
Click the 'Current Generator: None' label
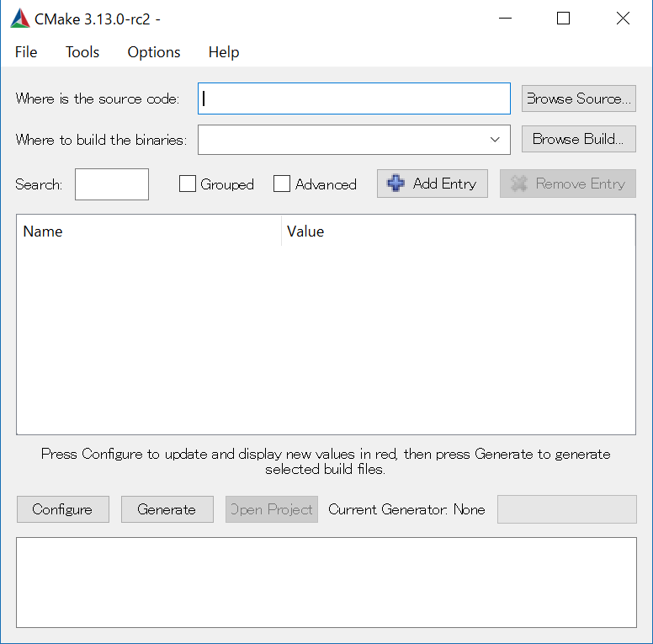[406, 509]
